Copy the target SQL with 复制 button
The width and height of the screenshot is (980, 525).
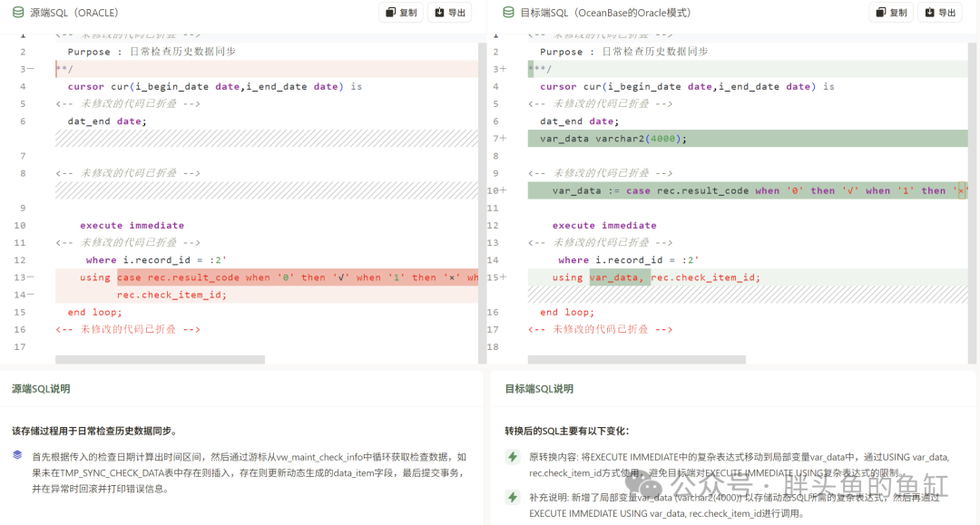point(891,13)
